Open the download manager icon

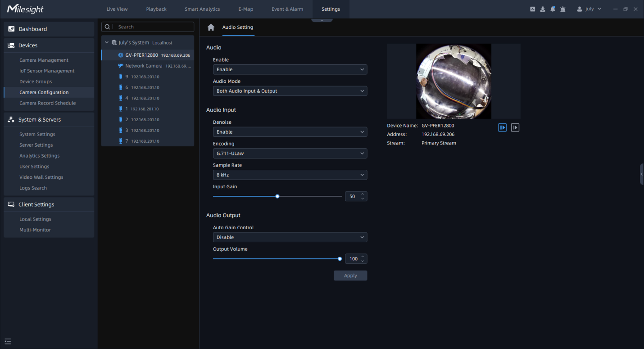[x=543, y=9]
